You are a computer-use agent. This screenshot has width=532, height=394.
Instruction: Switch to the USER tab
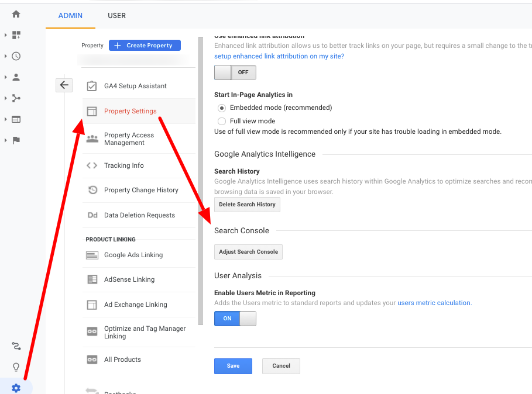pyautogui.click(x=116, y=16)
